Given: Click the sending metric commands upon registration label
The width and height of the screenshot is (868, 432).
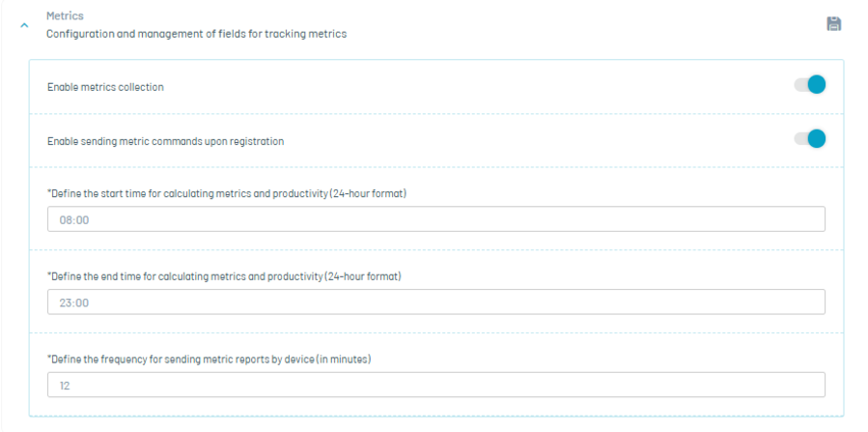Looking at the screenshot, I should coord(165,141).
